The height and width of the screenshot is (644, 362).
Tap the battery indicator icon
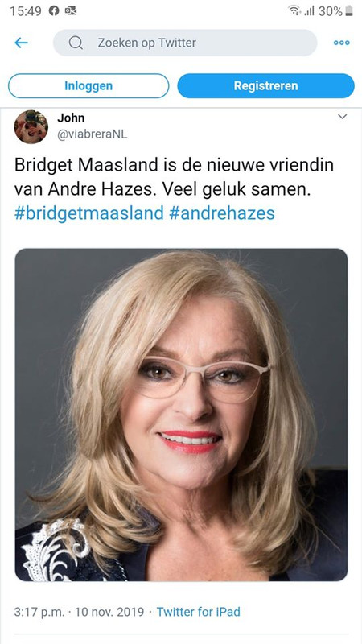[x=349, y=10]
